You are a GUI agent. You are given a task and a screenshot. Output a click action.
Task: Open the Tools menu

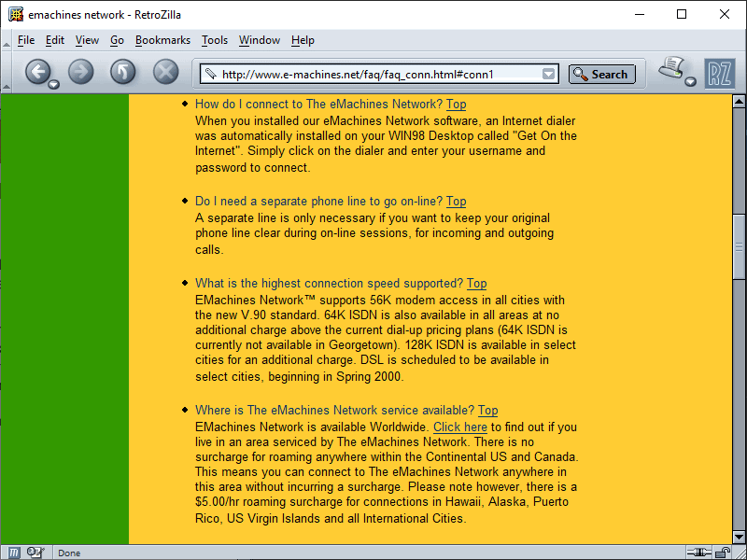coord(215,40)
